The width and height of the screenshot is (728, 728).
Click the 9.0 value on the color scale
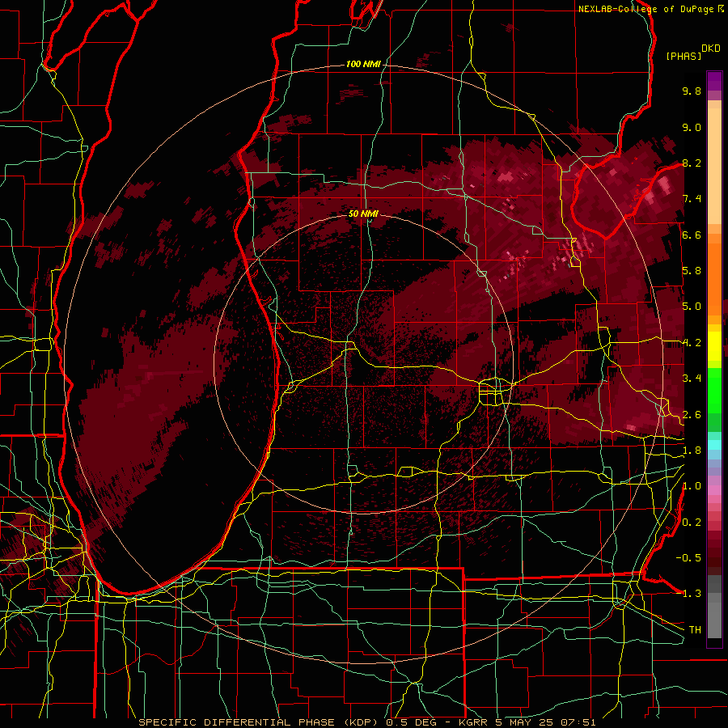(x=692, y=127)
